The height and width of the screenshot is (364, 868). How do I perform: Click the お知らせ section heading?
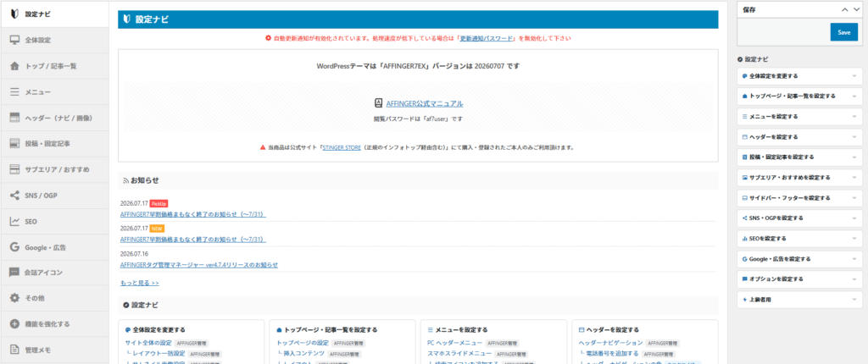pyautogui.click(x=144, y=180)
